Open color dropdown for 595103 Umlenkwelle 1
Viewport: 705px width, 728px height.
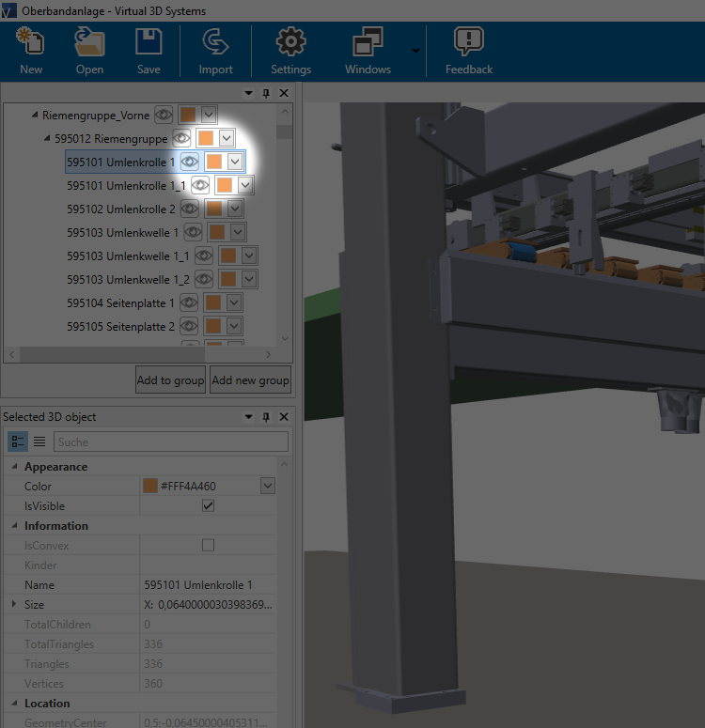tap(238, 232)
